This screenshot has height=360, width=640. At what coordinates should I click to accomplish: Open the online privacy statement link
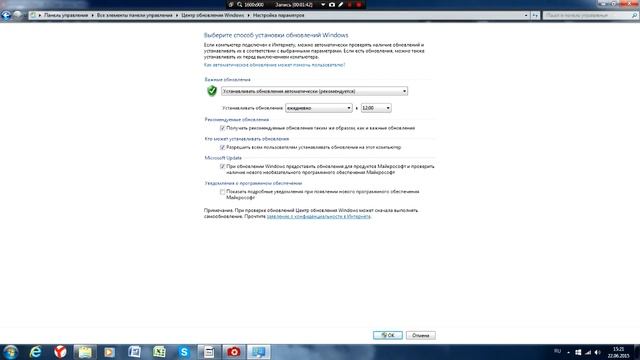click(318, 216)
